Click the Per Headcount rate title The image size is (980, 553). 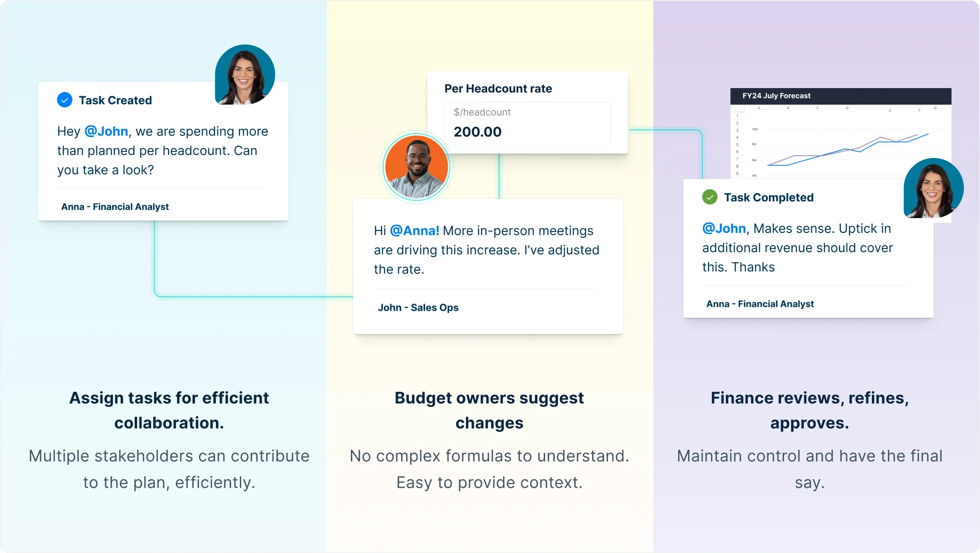[x=498, y=88]
